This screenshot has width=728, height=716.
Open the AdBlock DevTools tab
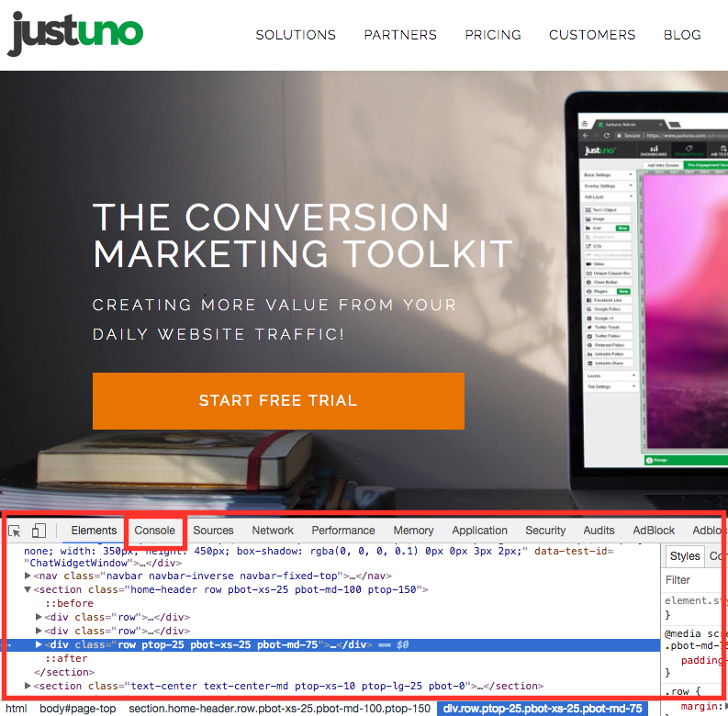pyautogui.click(x=654, y=531)
